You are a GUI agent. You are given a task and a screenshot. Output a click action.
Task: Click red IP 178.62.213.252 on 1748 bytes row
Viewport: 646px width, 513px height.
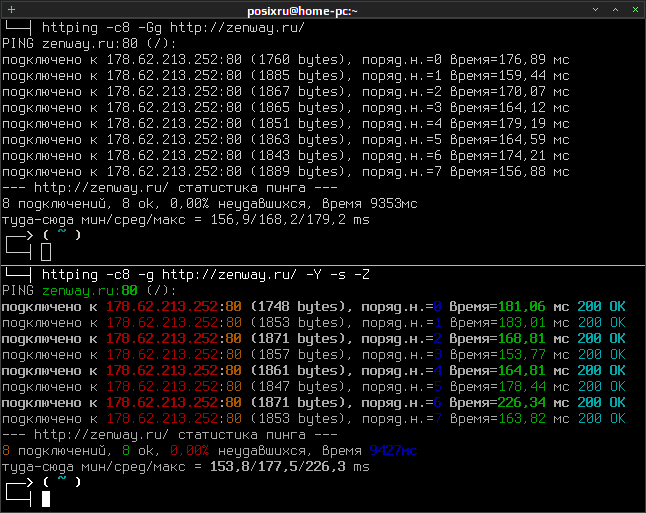162,307
